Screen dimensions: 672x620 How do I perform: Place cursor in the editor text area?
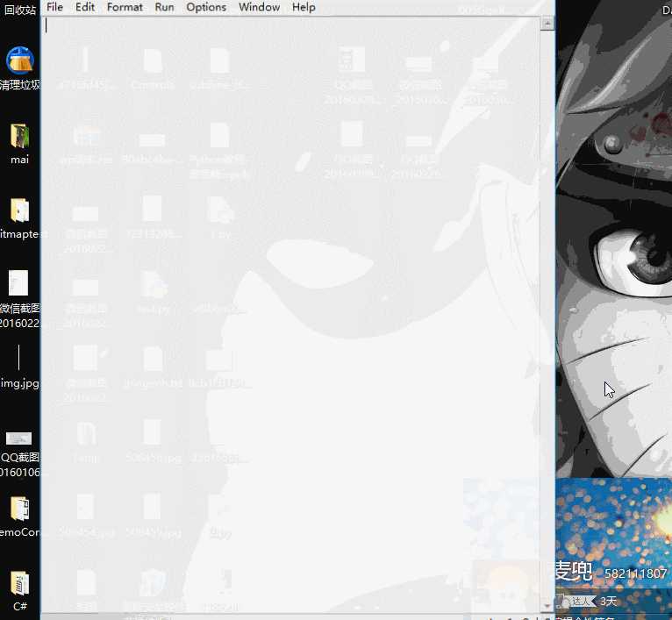tap(290, 315)
